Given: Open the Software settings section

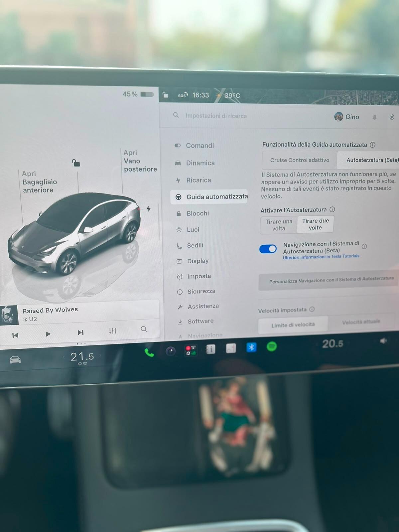Looking at the screenshot, I should pos(196,321).
